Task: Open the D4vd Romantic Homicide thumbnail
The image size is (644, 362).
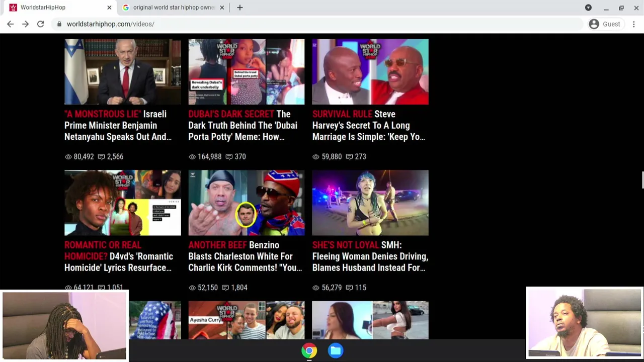Action: [123, 203]
